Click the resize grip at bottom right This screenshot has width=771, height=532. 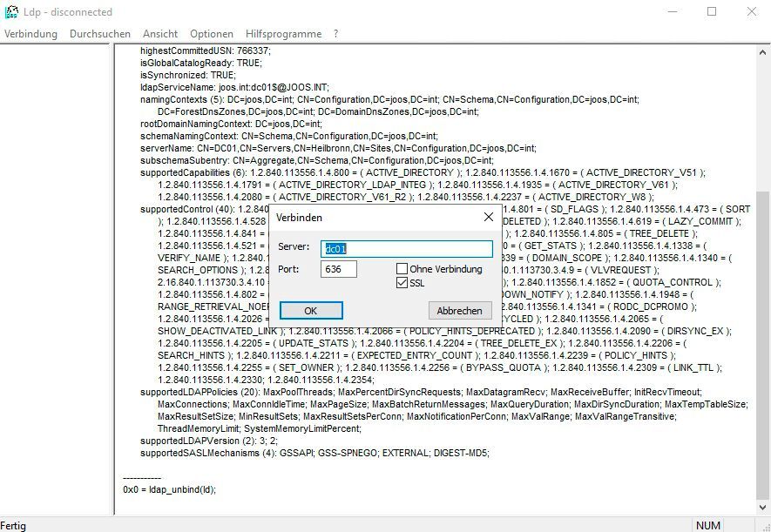765,526
